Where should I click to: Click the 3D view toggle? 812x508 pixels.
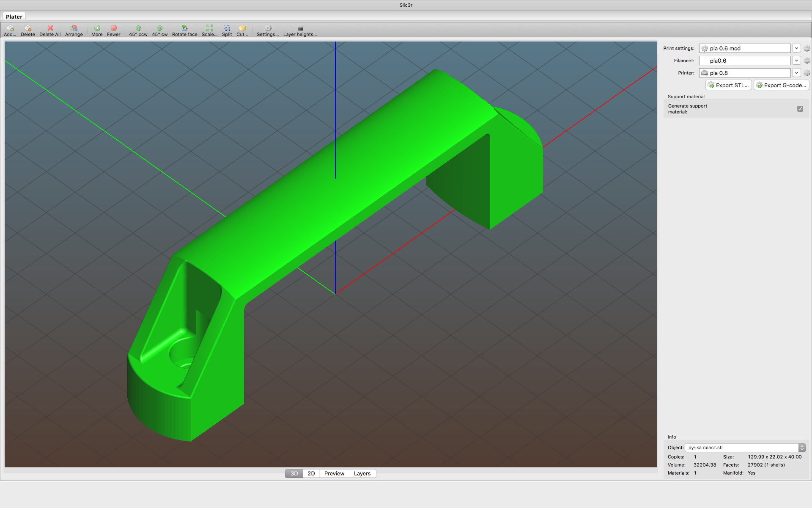tap(294, 473)
